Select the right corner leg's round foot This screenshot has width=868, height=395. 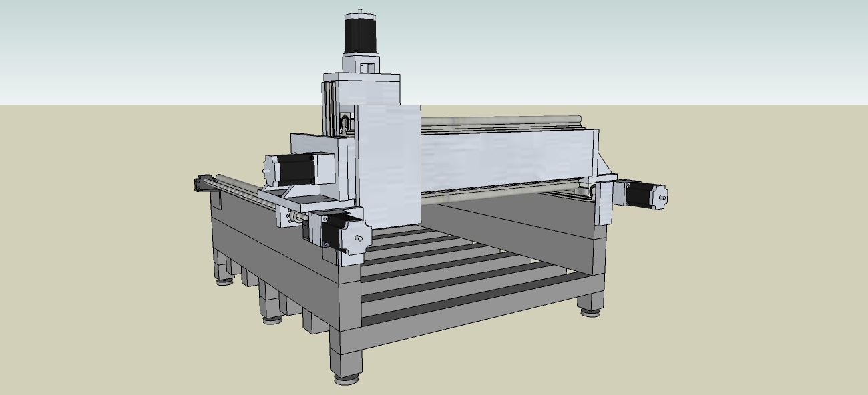coord(589,310)
